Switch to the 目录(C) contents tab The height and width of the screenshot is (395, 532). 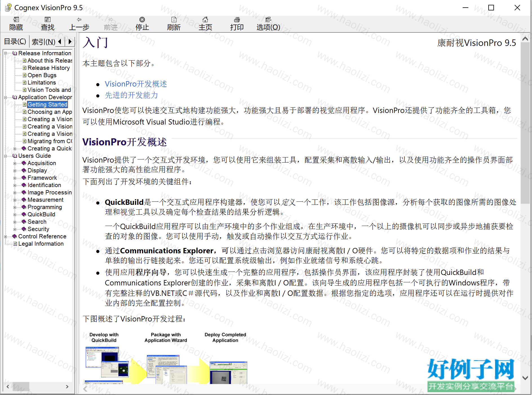click(15, 41)
